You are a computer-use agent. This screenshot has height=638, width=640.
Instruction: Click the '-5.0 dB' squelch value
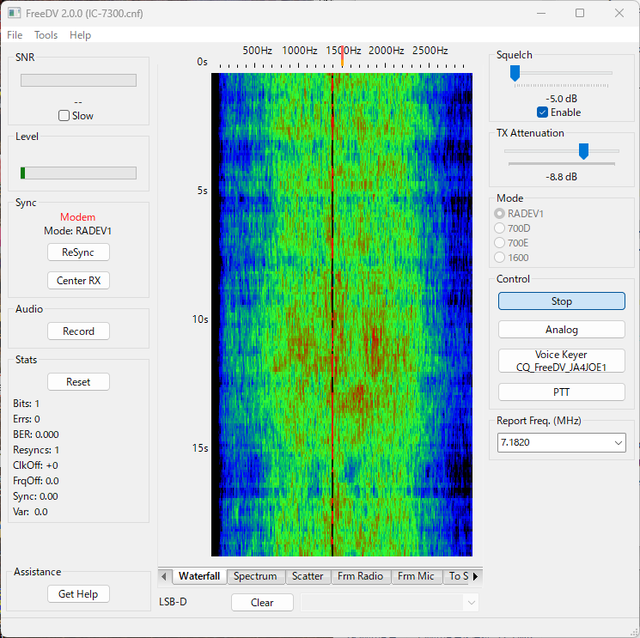(x=561, y=99)
